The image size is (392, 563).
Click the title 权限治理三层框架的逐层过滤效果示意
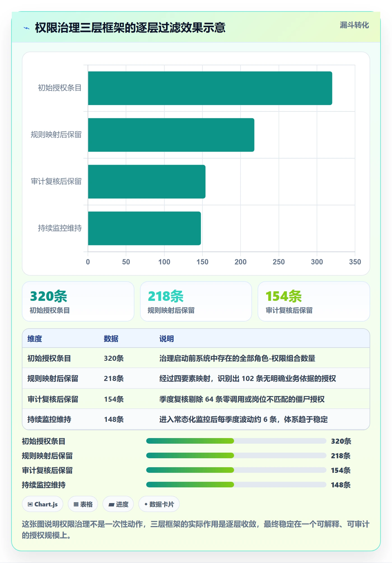click(130, 28)
